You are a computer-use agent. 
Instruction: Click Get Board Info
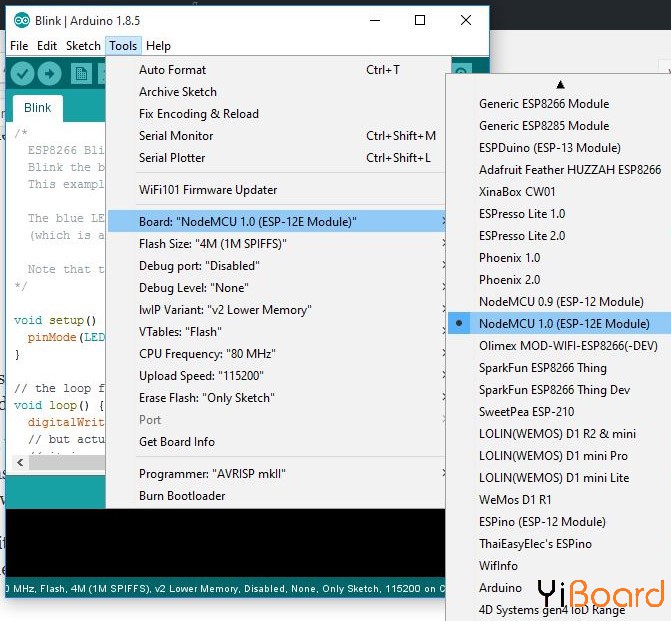click(276, 442)
